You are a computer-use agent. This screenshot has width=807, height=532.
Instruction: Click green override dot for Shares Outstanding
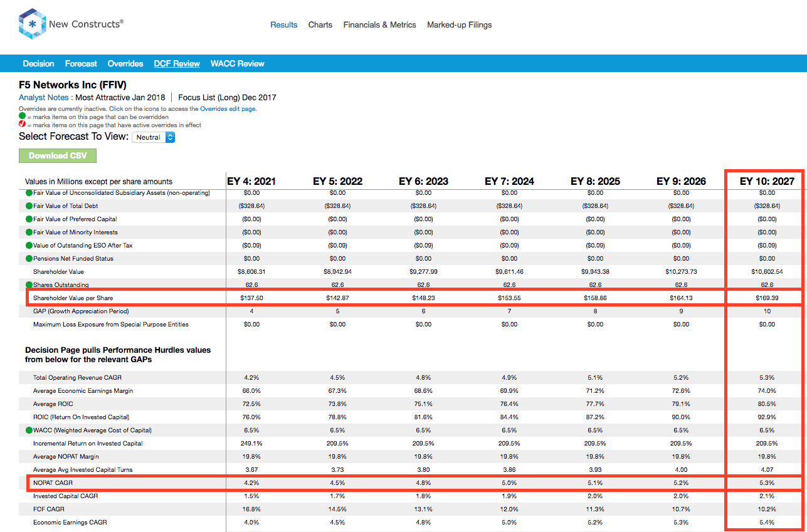(29, 284)
